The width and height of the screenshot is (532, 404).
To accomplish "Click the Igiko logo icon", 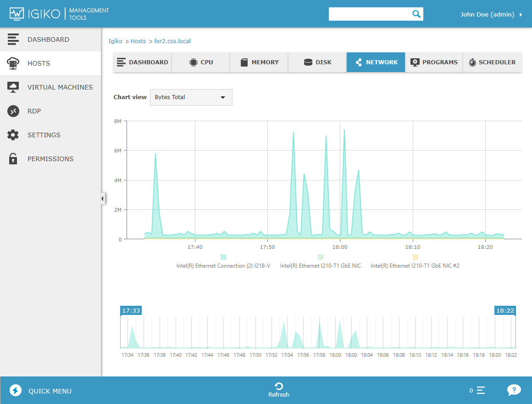I will pos(17,14).
